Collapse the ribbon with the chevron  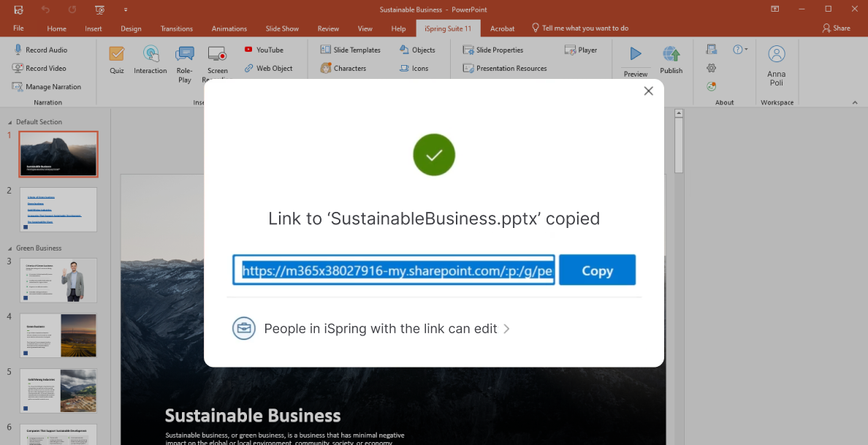855,102
